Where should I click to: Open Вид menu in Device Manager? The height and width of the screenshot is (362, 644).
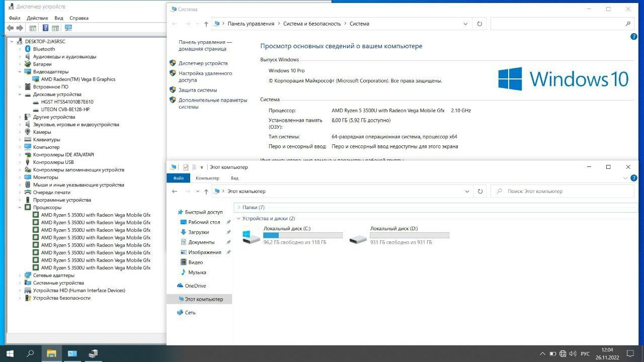click(x=59, y=18)
